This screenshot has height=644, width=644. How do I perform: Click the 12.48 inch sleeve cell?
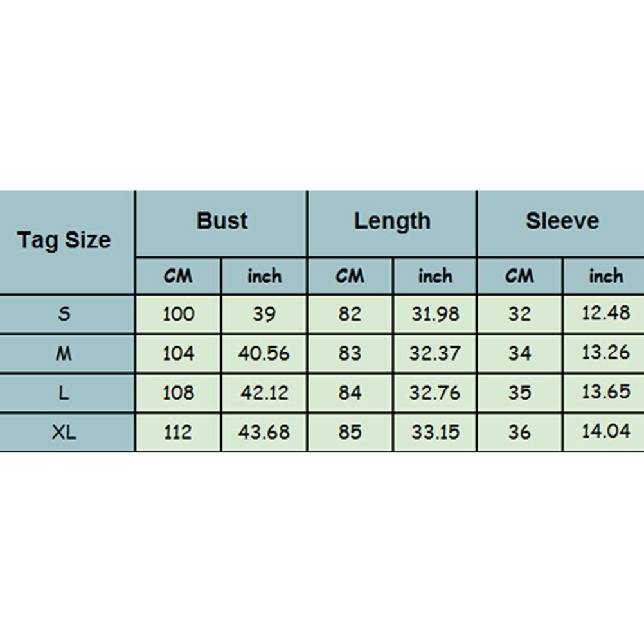point(605,314)
